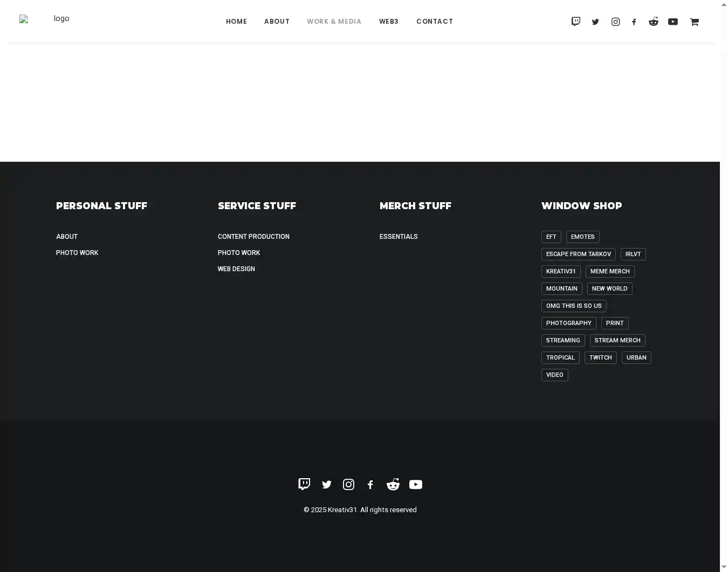Image resolution: width=728 pixels, height=572 pixels.
Task: Select the Web3 navigation item
Action: (389, 22)
